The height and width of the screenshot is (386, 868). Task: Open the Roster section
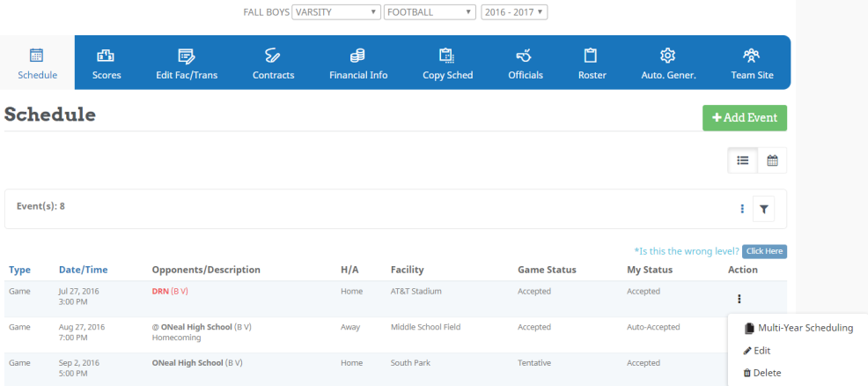[x=592, y=63]
